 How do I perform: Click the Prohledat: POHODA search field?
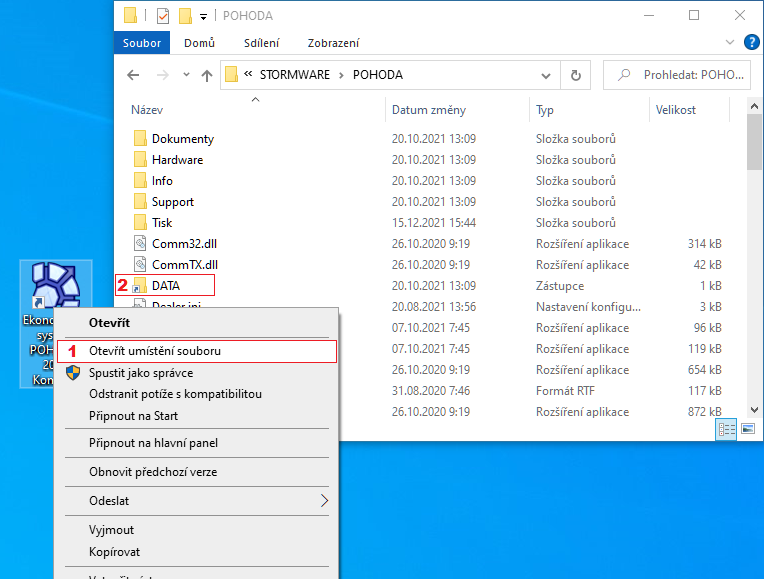pos(677,75)
